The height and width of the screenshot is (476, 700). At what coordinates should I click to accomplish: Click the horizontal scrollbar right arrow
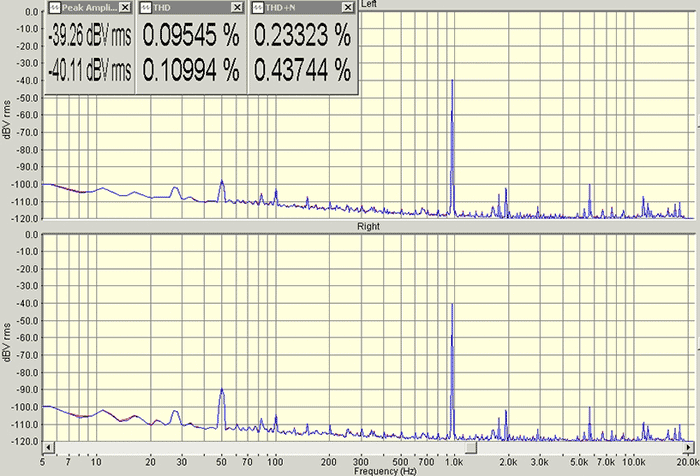(688, 447)
